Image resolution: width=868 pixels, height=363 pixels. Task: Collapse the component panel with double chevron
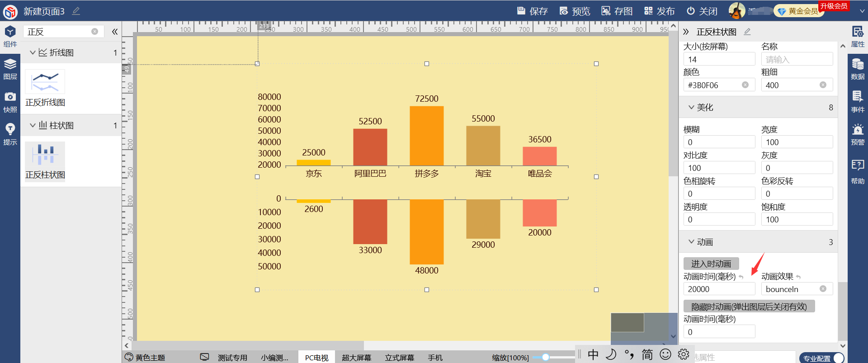[x=115, y=32]
